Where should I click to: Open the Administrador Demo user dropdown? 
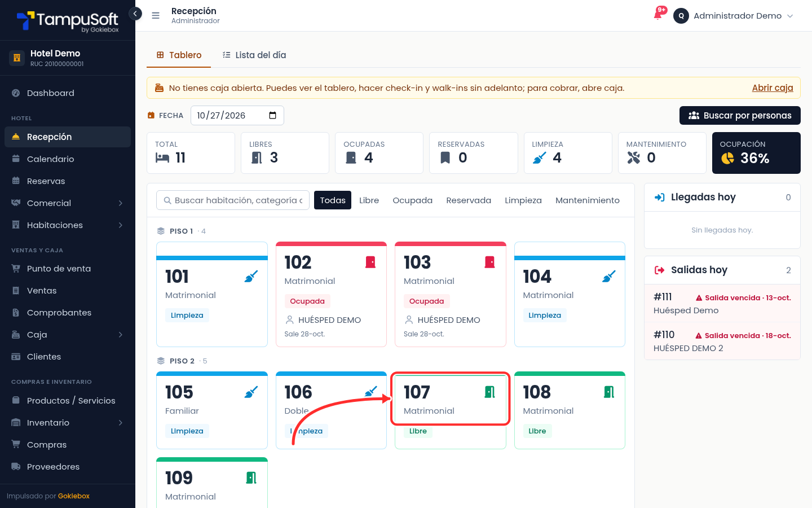click(x=734, y=16)
